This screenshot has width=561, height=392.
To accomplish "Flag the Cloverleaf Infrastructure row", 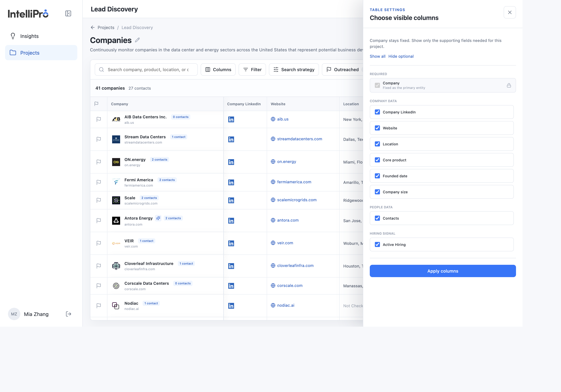I will [99, 266].
